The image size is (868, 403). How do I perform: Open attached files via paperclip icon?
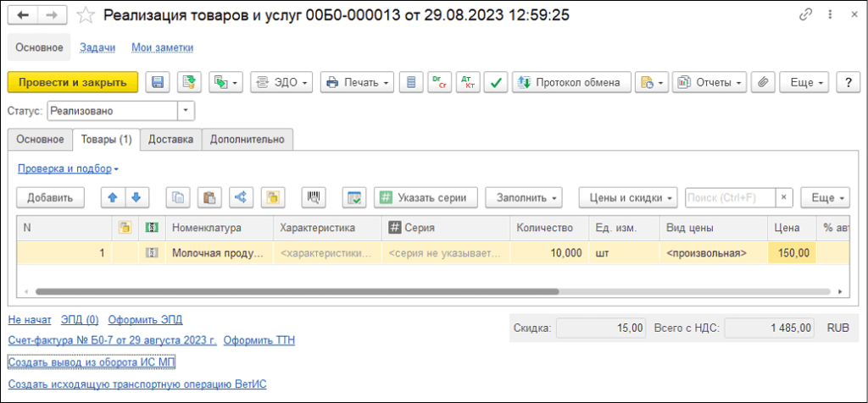coord(763,82)
